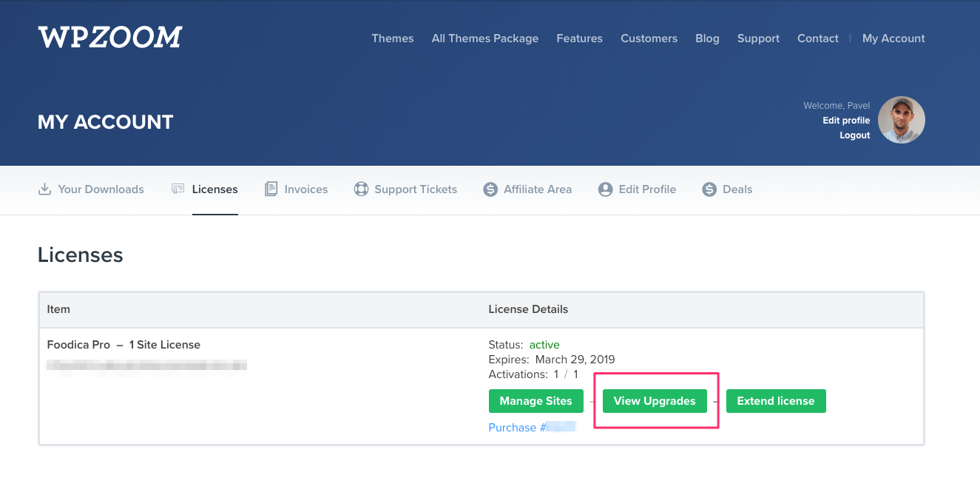
Task: Click the WPZOOM logo
Action: pos(109,38)
